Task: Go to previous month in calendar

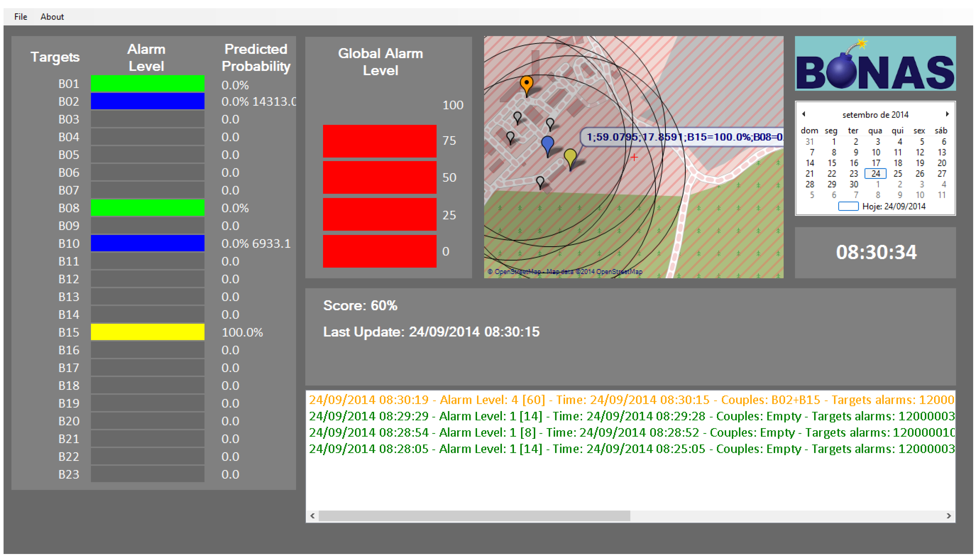Action: pos(803,114)
